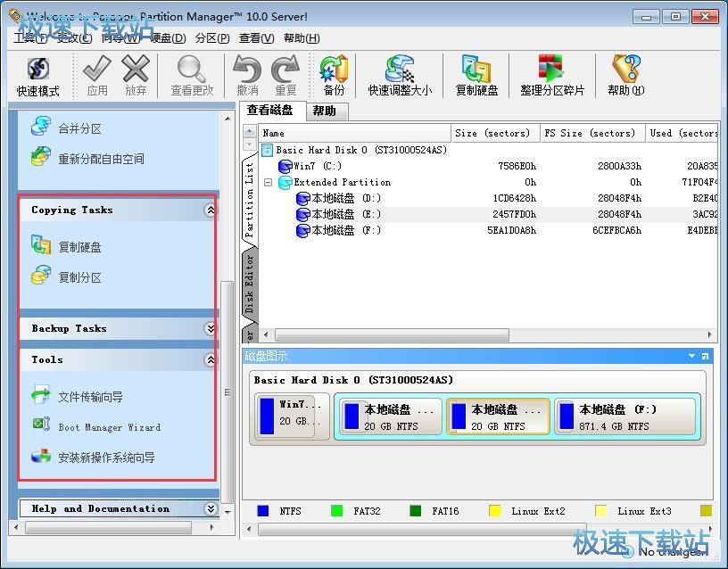Open the 磁盘图示 panel dropdown arrow

(691, 356)
